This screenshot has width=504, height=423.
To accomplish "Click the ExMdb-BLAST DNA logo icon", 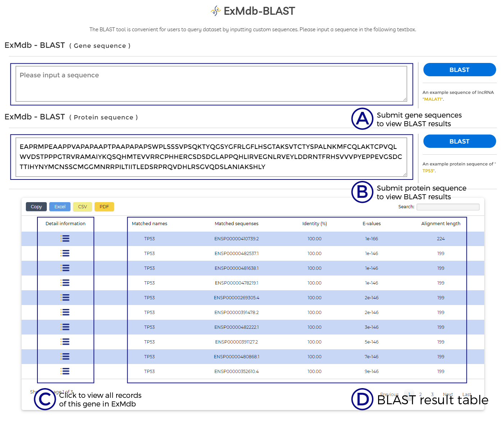I will [x=215, y=11].
